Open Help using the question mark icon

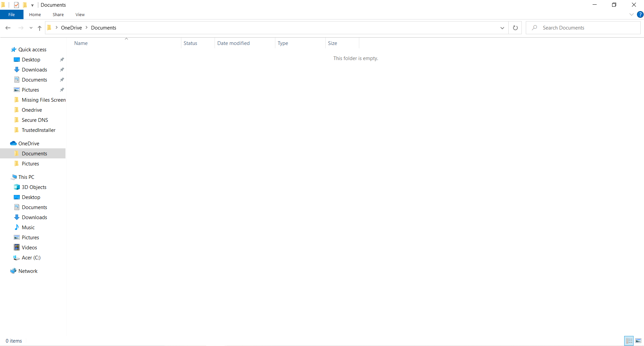pos(640,14)
